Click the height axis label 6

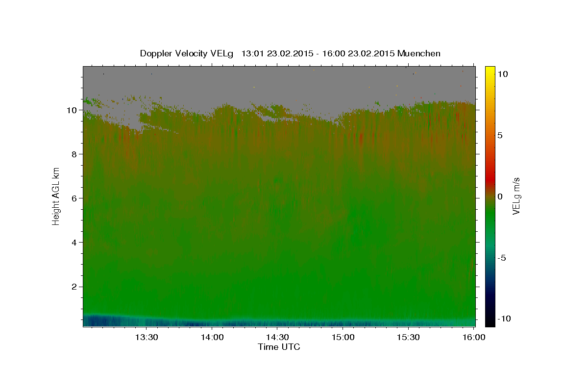point(75,198)
